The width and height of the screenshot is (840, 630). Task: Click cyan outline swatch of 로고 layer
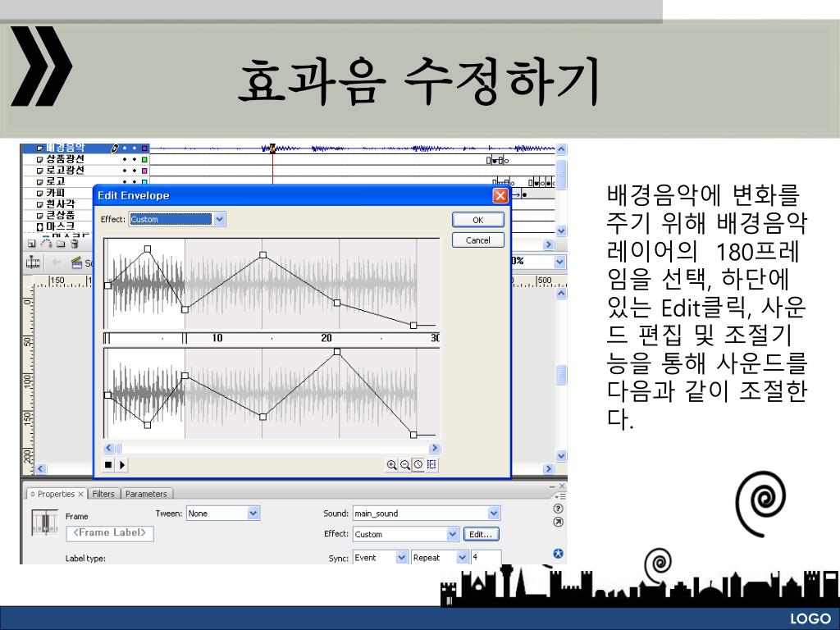coord(144,182)
